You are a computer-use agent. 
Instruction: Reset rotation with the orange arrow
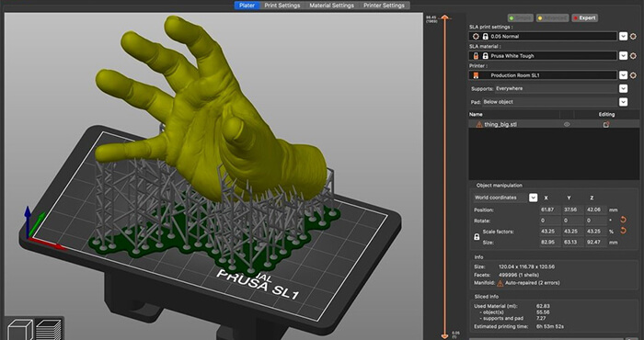(x=623, y=220)
